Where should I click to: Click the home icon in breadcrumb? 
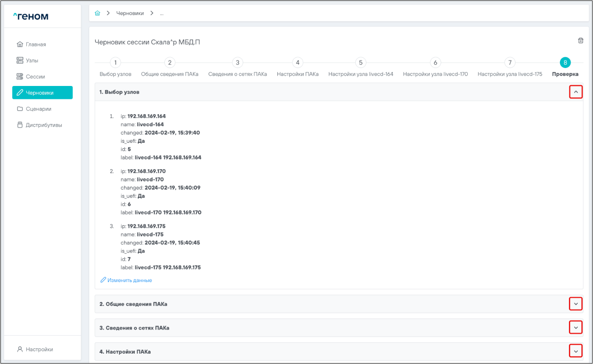[97, 13]
